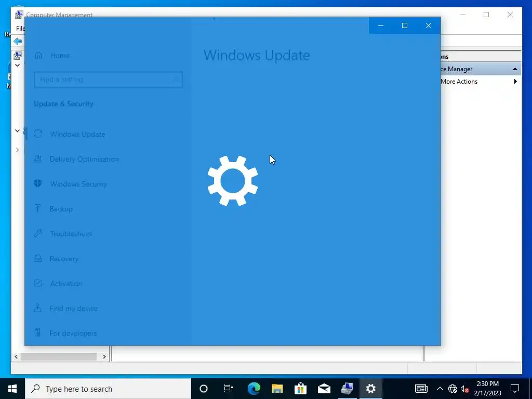Open the Windows Start menu
Image resolution: width=532 pixels, height=399 pixels.
[12, 389]
